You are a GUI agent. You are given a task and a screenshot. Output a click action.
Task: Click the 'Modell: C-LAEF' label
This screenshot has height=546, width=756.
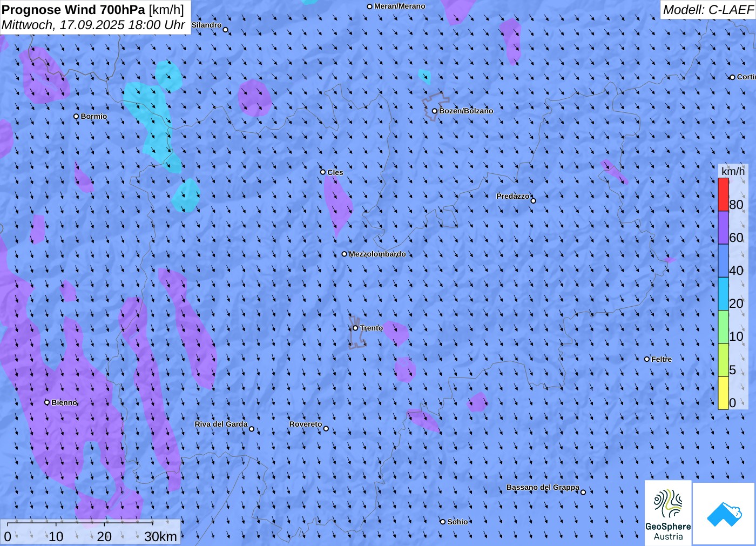click(x=708, y=10)
